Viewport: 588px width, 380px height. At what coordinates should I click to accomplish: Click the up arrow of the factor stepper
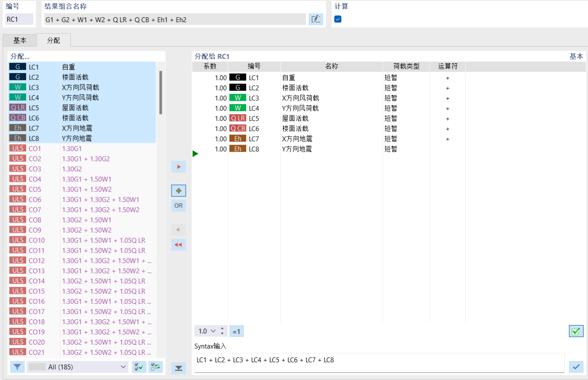222,328
